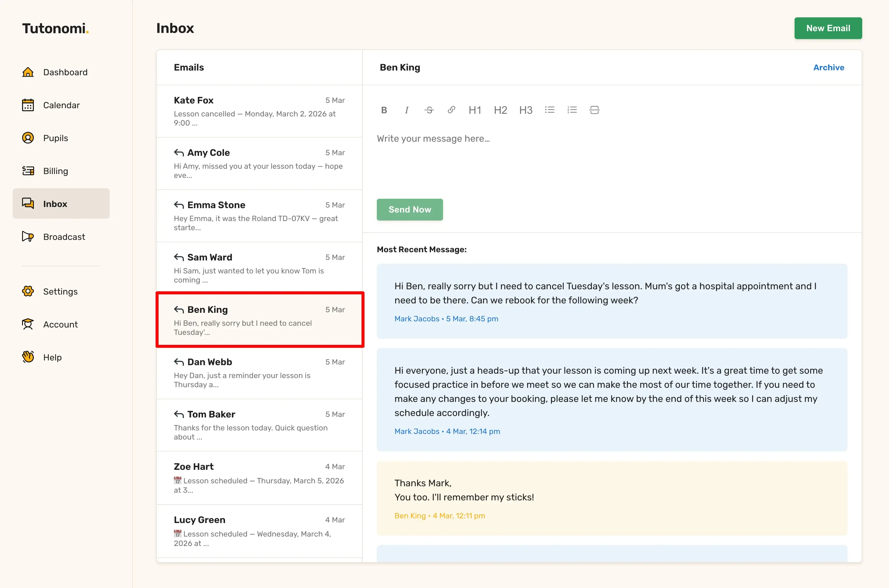Apply italic formatting to message
The height and width of the screenshot is (588, 889).
coord(406,110)
